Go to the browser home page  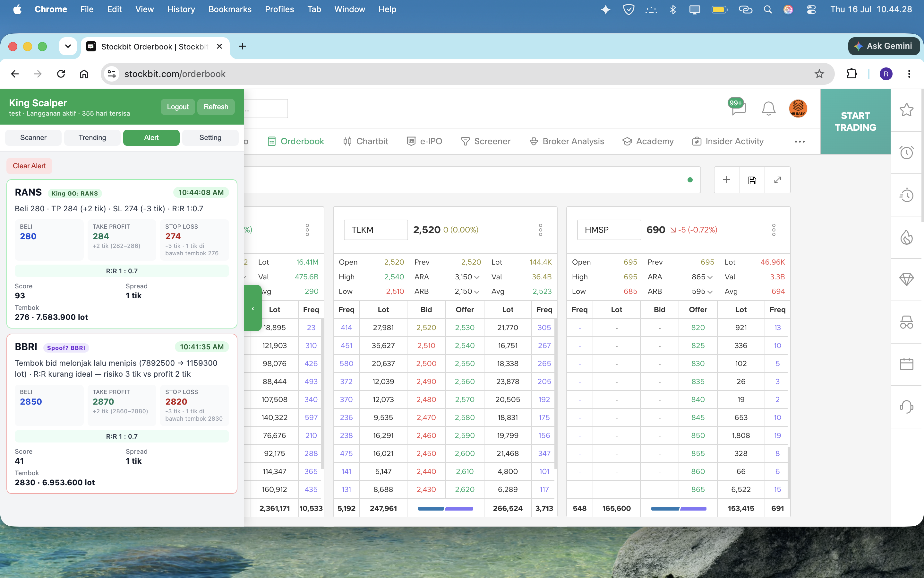[x=84, y=74]
